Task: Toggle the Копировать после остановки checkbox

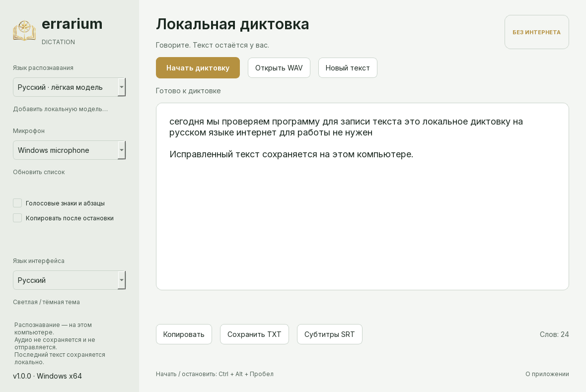Action: pyautogui.click(x=17, y=218)
